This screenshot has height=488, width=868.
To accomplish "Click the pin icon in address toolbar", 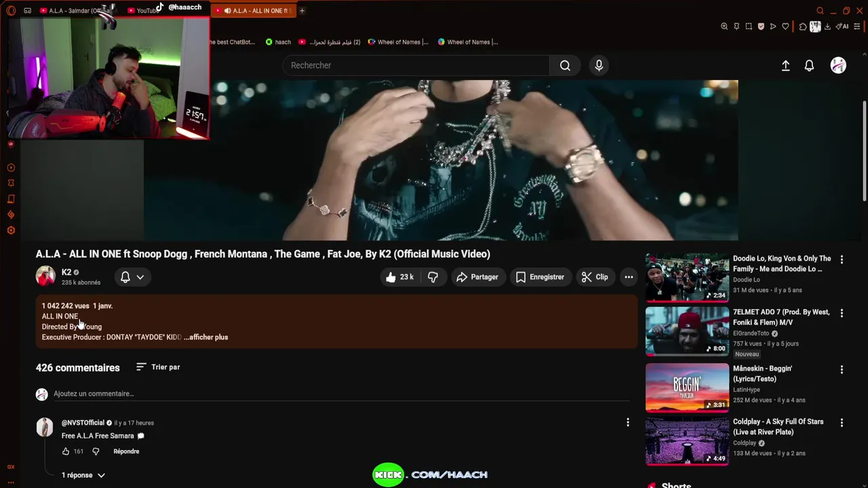I will tap(736, 26).
